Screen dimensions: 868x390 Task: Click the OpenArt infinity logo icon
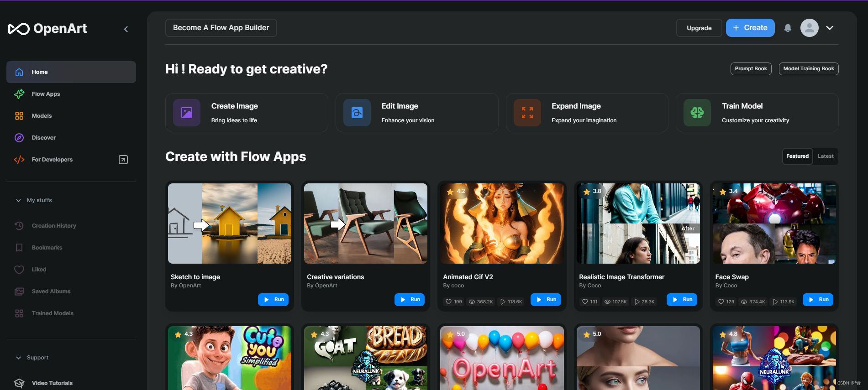click(19, 29)
